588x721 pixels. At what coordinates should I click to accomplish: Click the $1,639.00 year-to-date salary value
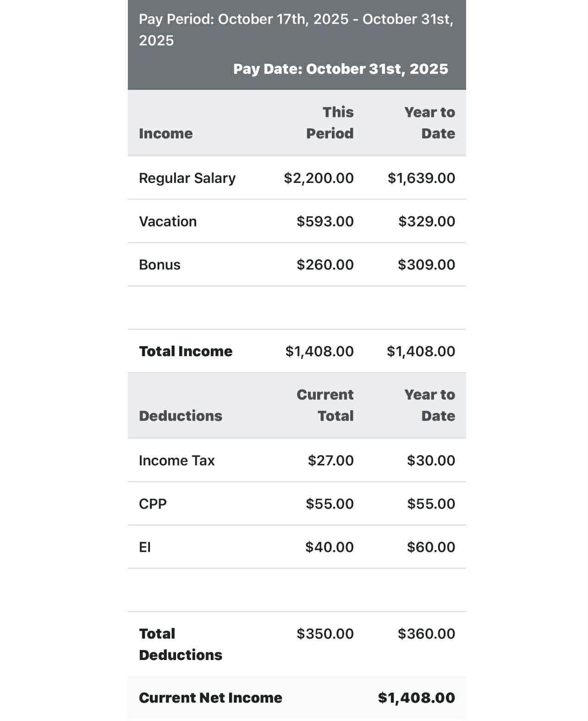pos(421,178)
